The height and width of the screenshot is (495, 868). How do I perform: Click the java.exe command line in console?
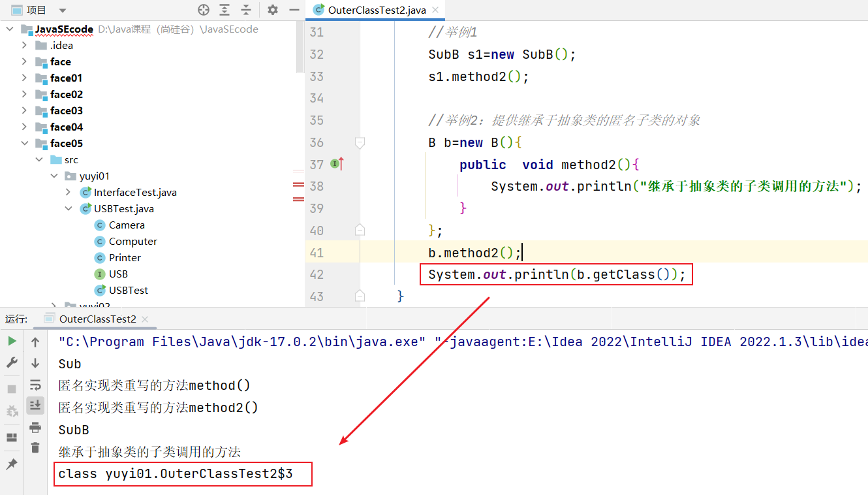(x=463, y=342)
